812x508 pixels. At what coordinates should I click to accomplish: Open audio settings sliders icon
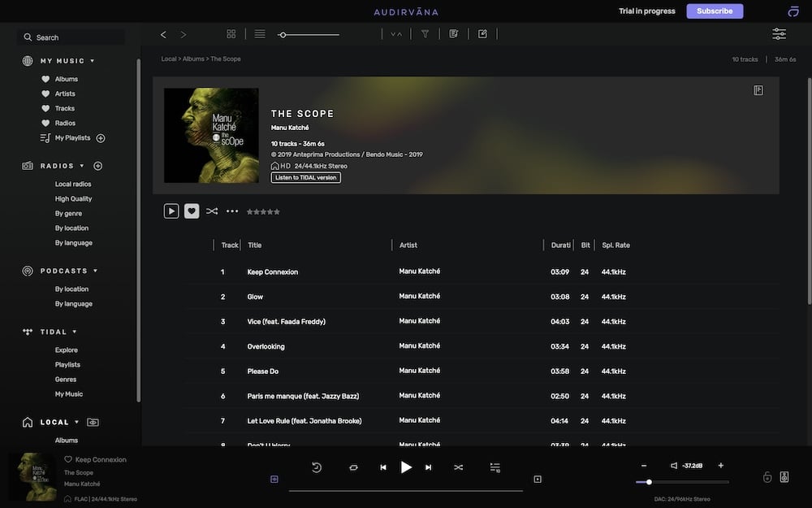pyautogui.click(x=779, y=34)
